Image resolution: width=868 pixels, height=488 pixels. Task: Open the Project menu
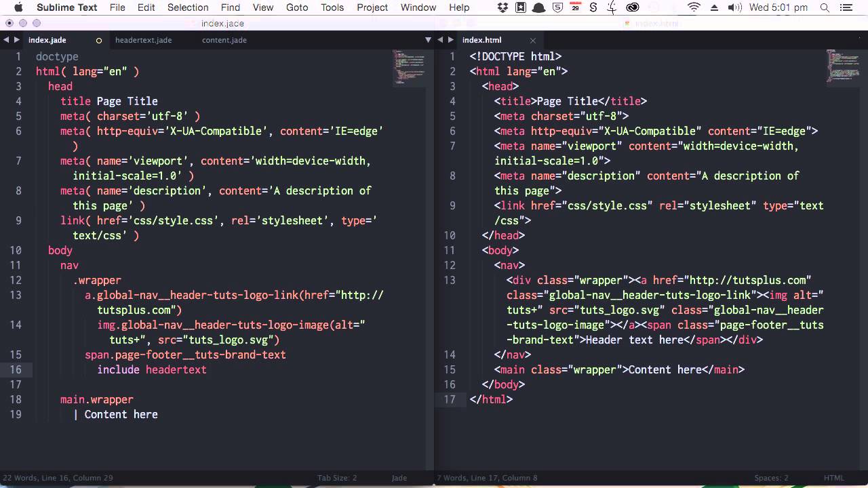click(x=372, y=7)
